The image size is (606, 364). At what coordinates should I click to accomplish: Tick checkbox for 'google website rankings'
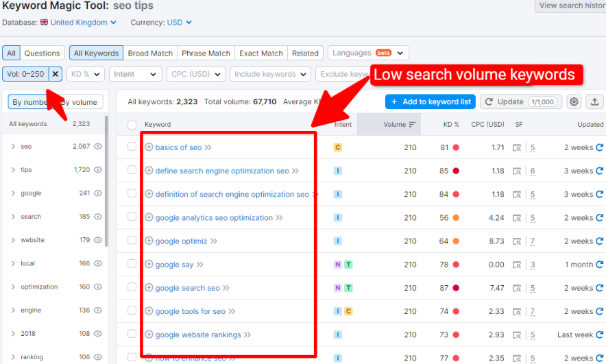[132, 334]
